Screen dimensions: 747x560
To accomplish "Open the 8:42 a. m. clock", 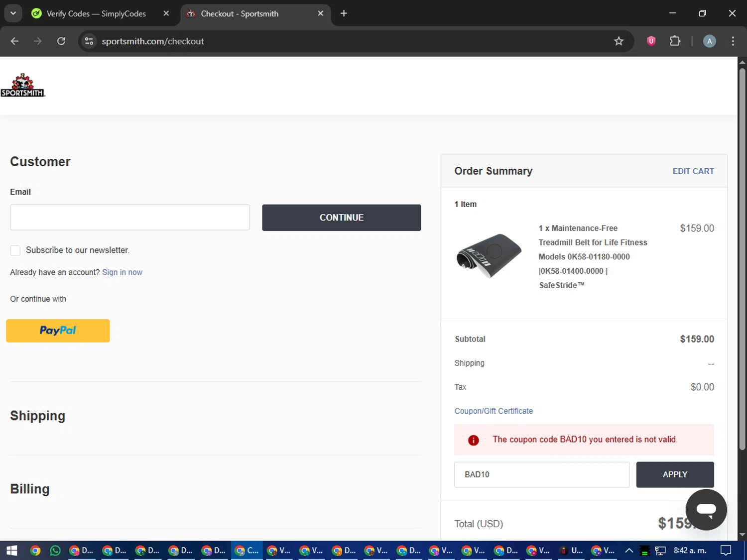I will coord(690,551).
